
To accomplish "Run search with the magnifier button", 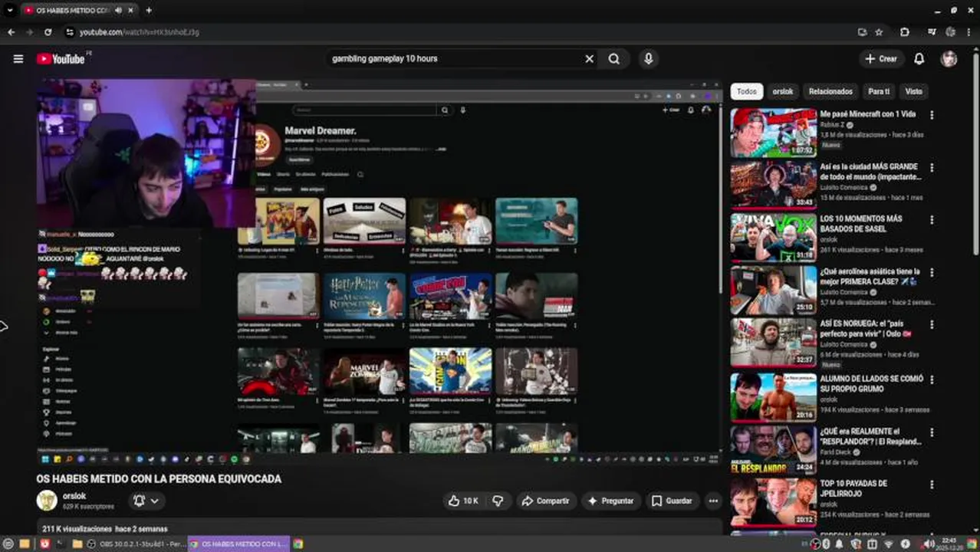I will (x=614, y=59).
